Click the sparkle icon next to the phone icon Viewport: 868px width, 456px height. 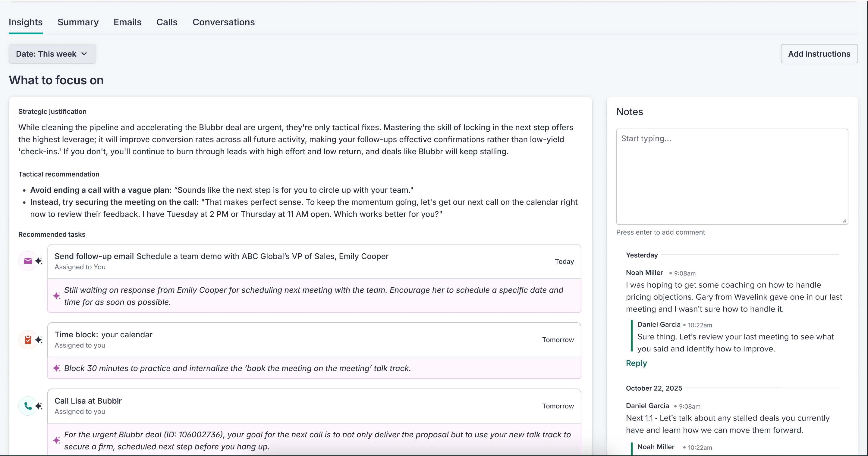(39, 406)
